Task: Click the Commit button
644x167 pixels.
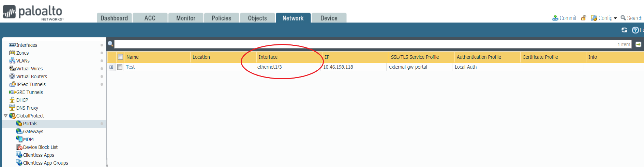Action: point(565,18)
